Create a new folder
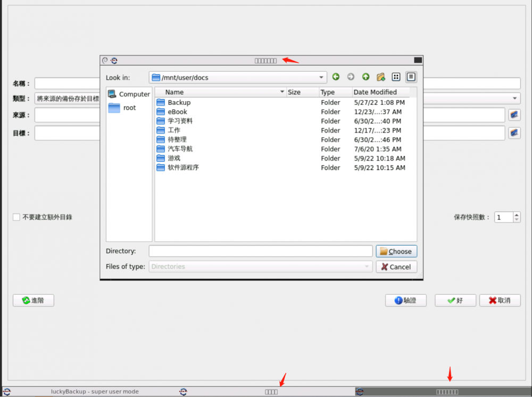Viewport: 532px width, 397px height. tap(381, 77)
